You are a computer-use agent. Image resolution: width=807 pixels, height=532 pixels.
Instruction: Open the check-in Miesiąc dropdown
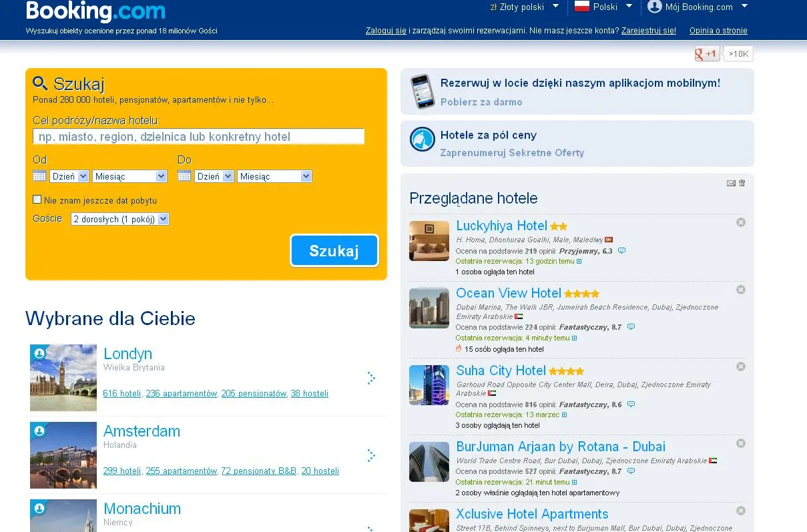129,176
